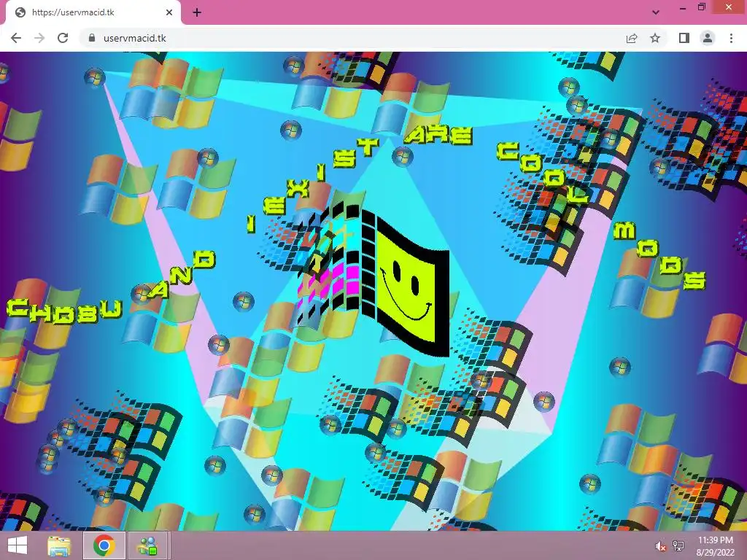Open File Explorer from the taskbar

coord(59,545)
